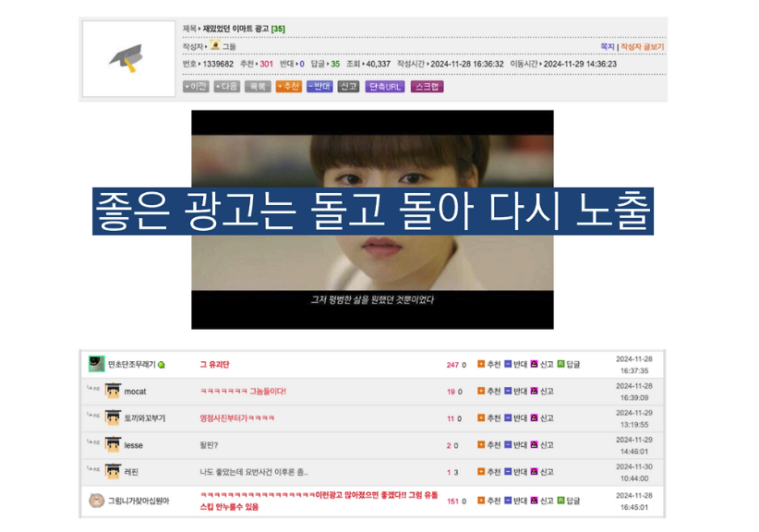The width and height of the screenshot is (759, 532).
Task: Upvote 그럼니가찾아십원아's comment with 추천 icon
Action: (481, 501)
